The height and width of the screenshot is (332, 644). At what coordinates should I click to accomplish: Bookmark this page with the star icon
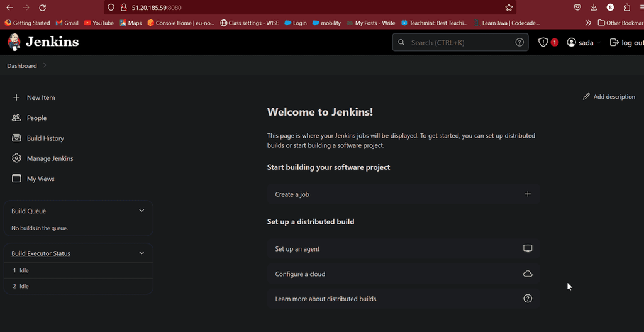coord(509,8)
